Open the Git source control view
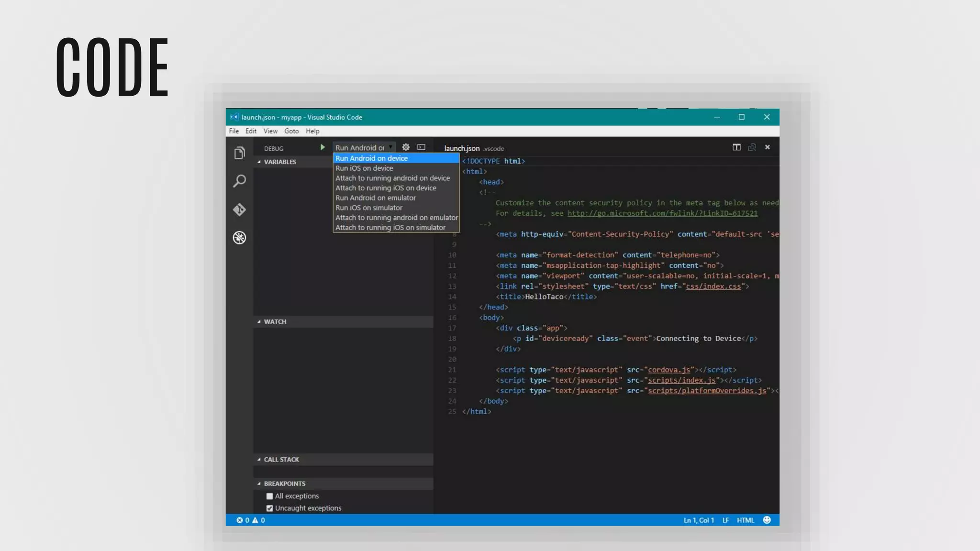This screenshot has height=551, width=980. (239, 209)
